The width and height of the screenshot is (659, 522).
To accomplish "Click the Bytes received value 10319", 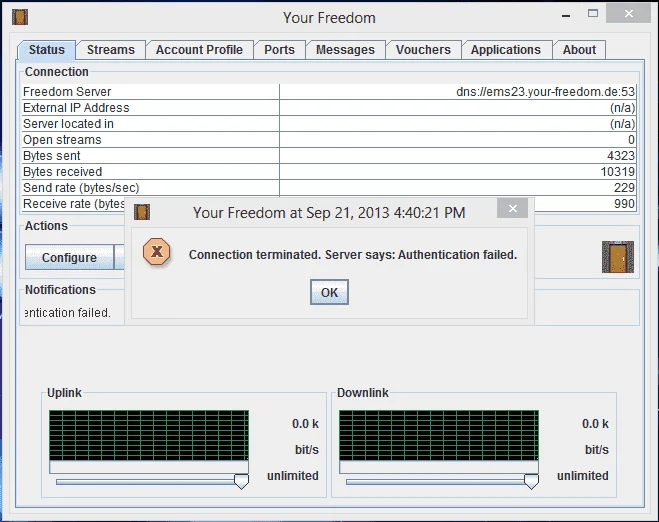I will [x=617, y=171].
